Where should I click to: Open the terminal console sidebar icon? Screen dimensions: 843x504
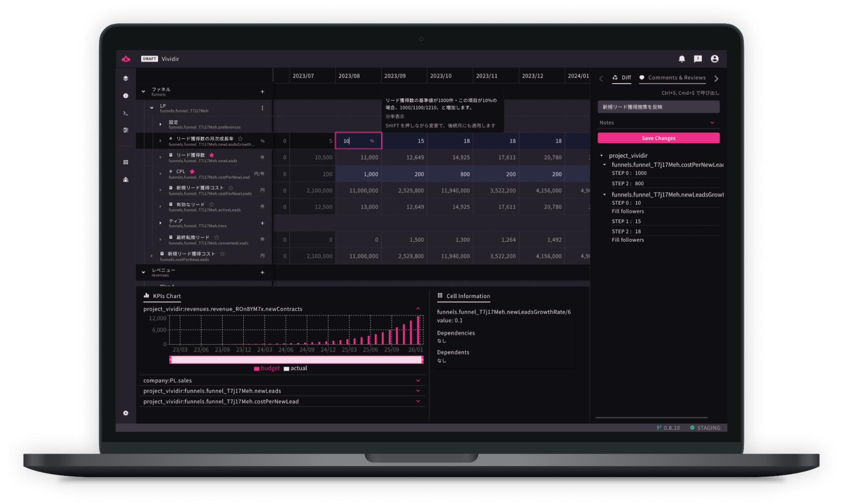(x=126, y=113)
